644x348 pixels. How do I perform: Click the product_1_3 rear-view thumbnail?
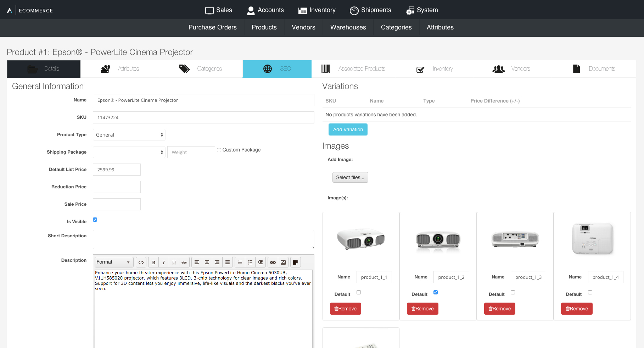[x=515, y=239]
